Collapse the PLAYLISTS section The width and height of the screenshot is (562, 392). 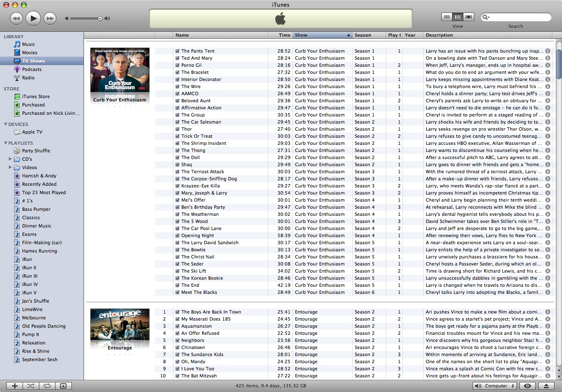coord(5,143)
